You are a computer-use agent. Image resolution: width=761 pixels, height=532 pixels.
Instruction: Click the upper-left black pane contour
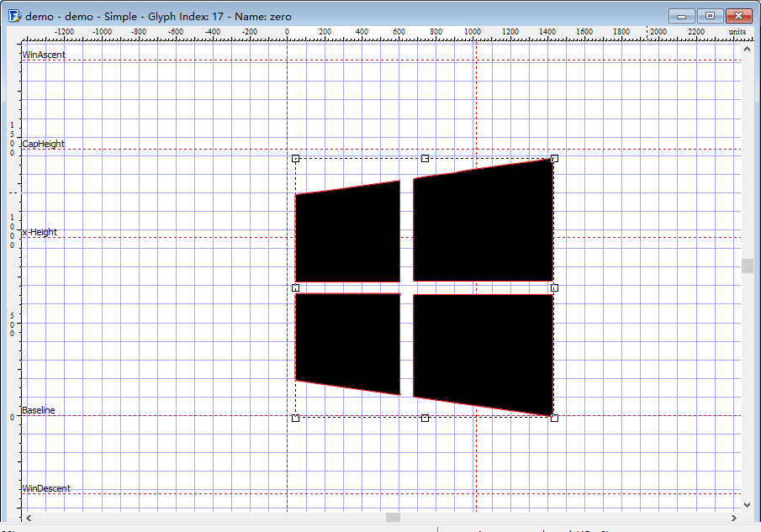tap(347, 235)
